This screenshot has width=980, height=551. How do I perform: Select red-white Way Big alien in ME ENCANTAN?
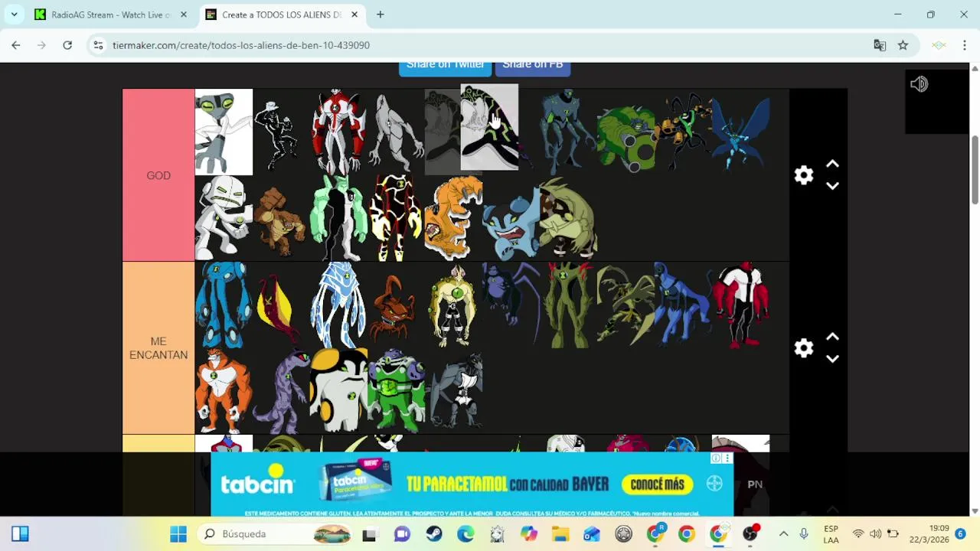740,305
